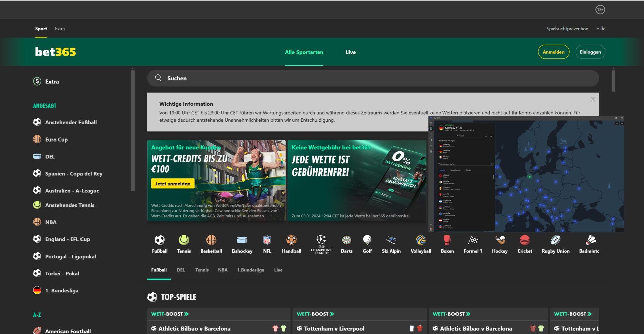Image resolution: width=644 pixels, height=334 pixels.
Task: Close the Wichtige Information notice
Action: tap(593, 99)
